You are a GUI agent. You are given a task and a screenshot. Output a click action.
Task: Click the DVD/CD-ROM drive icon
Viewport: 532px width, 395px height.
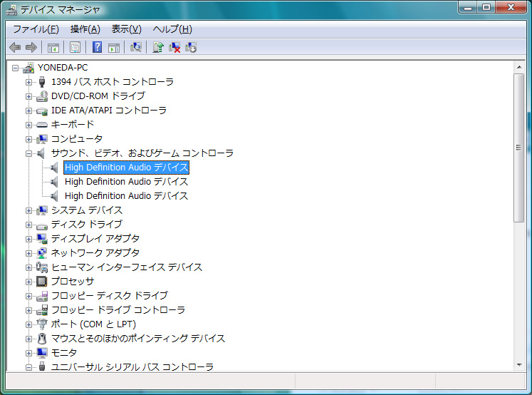42,96
